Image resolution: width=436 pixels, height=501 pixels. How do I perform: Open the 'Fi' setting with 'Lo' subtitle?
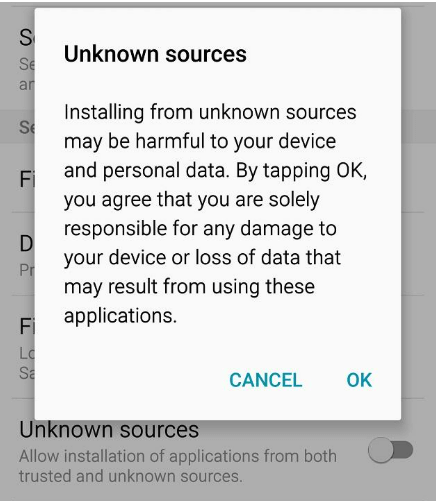(x=27, y=326)
